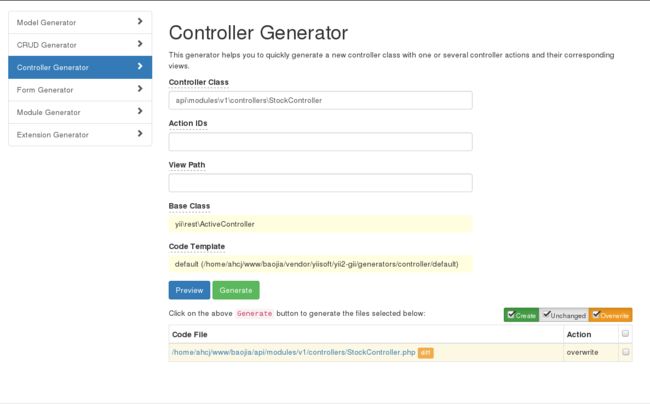Click the chevron next to Extension Generator
650x404 pixels.
tap(140, 133)
